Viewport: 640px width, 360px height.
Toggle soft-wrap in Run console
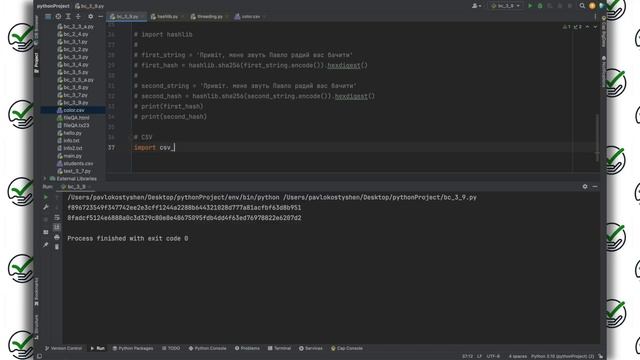(57, 217)
